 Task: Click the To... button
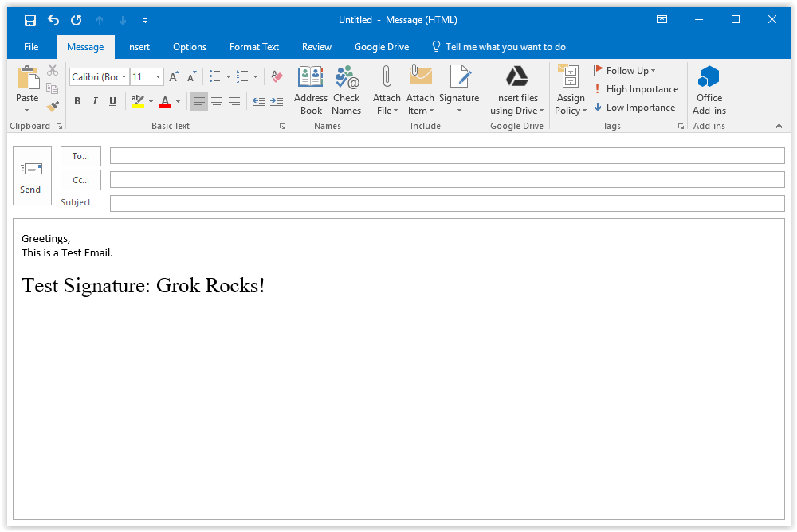click(80, 156)
